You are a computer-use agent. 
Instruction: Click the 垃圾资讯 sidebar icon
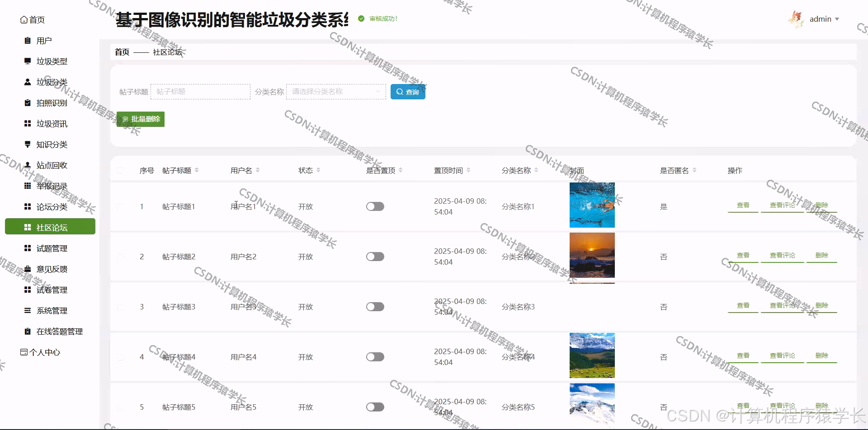click(28, 124)
